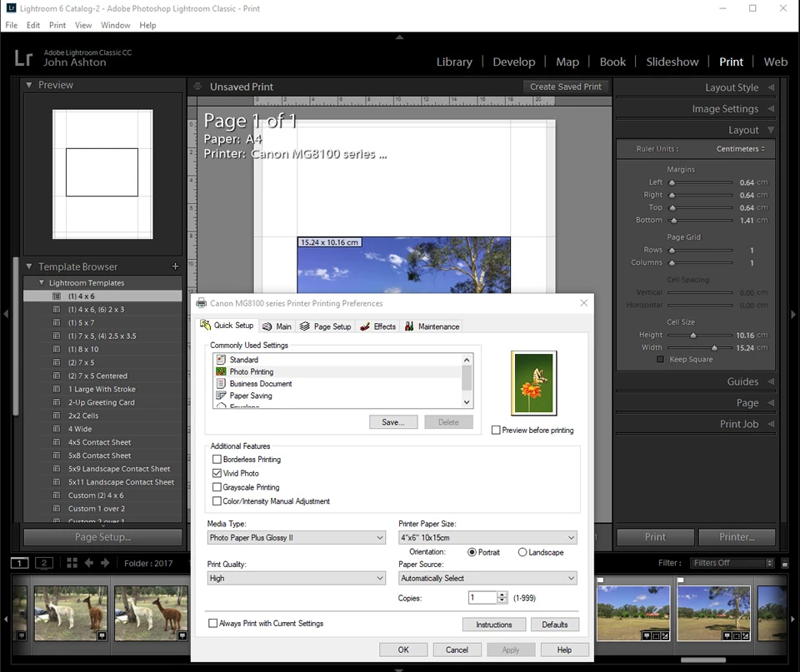
Task: Adjust the Left margin slider
Action: click(672, 182)
